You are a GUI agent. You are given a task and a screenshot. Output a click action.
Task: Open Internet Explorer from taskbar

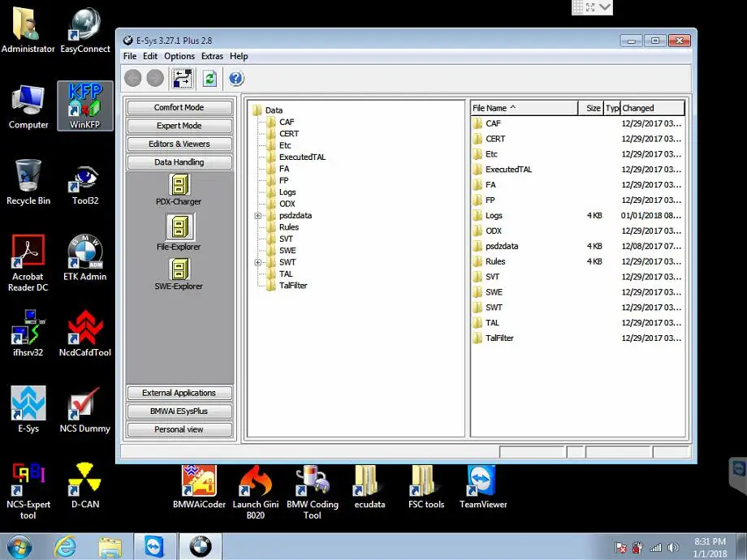pos(65,547)
